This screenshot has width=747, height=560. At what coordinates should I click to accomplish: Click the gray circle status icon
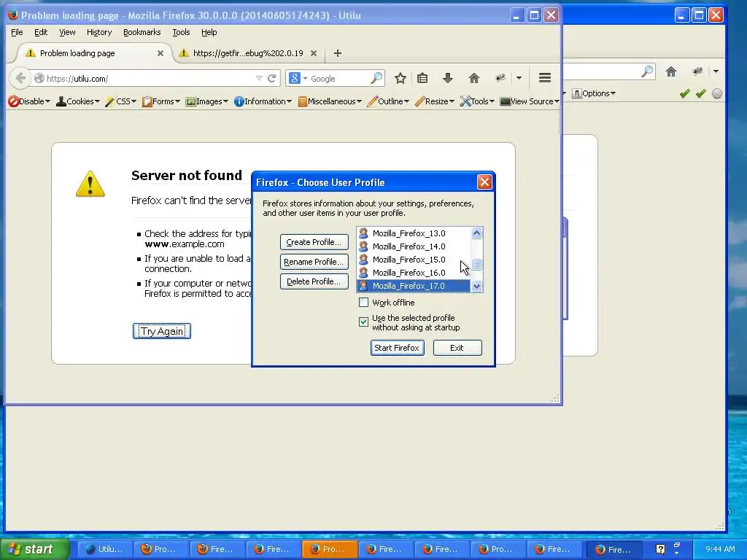point(716,93)
